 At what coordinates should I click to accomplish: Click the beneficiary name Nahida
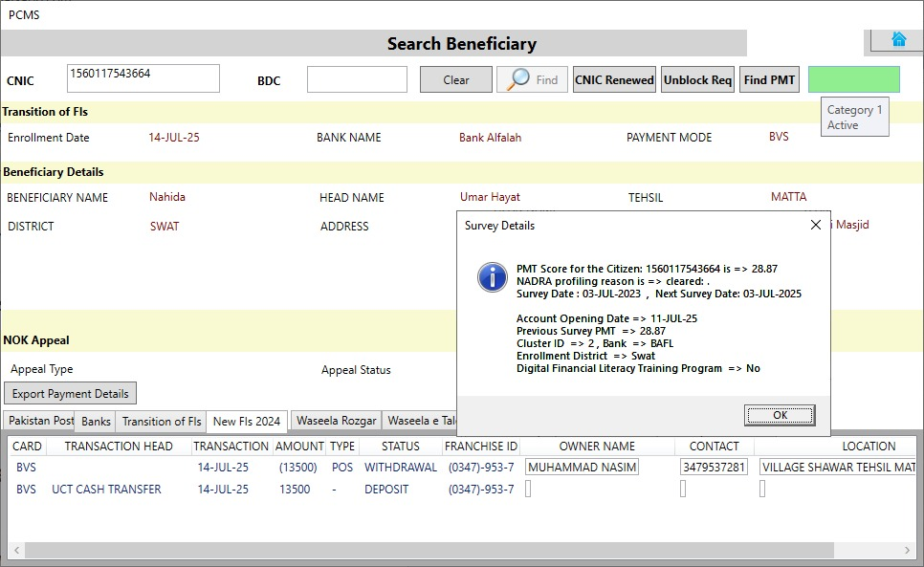click(167, 197)
